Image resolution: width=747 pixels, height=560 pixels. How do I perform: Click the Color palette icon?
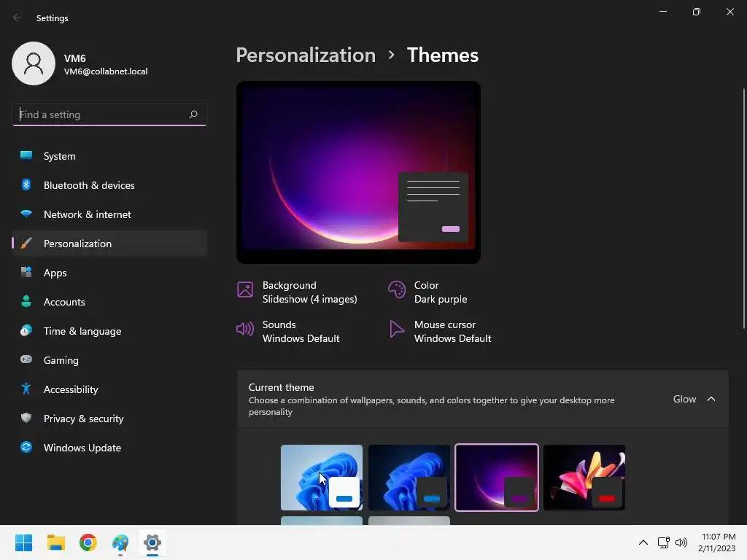(397, 289)
